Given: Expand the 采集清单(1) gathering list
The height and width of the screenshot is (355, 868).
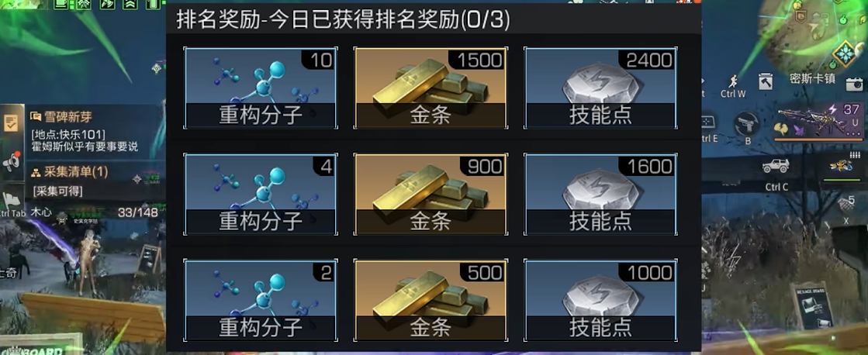Looking at the screenshot, I should [68, 172].
